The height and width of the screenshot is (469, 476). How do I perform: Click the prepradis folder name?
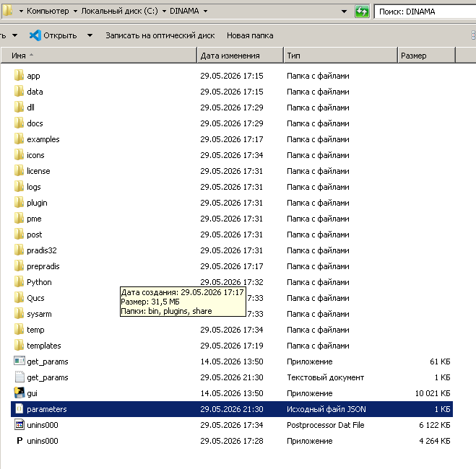click(43, 266)
